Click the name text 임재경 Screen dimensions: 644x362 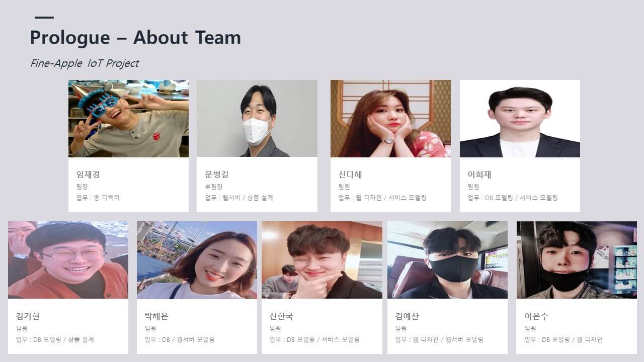(88, 174)
